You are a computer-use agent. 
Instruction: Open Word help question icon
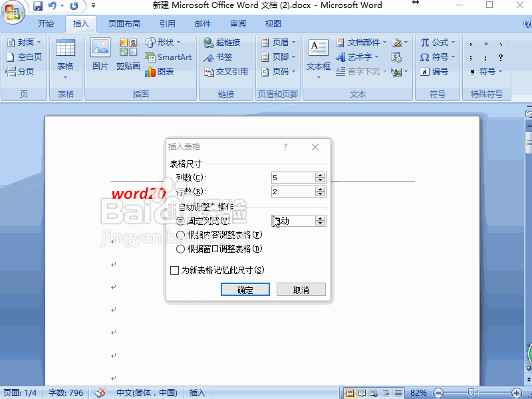point(527,24)
